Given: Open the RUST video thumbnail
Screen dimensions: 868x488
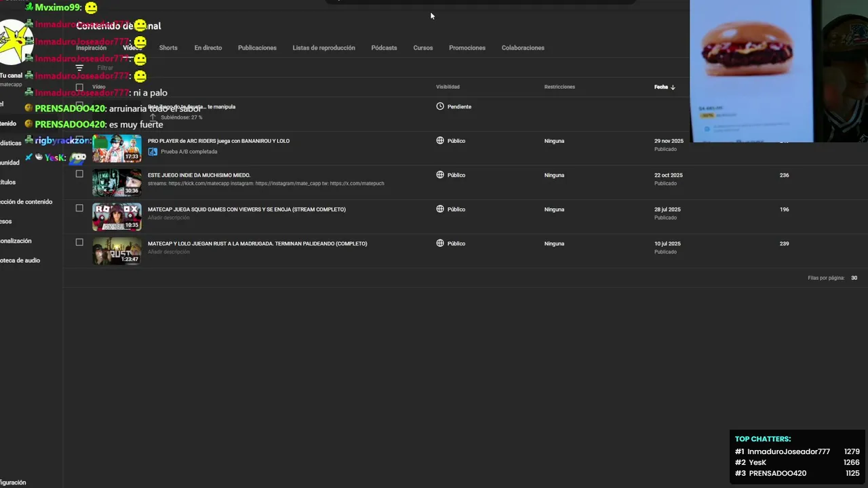Looking at the screenshot, I should click(117, 251).
